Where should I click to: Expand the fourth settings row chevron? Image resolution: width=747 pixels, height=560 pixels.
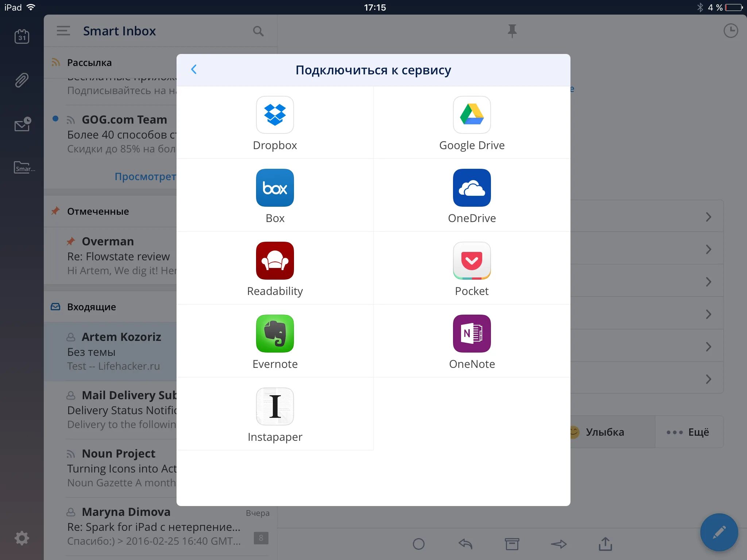(708, 314)
